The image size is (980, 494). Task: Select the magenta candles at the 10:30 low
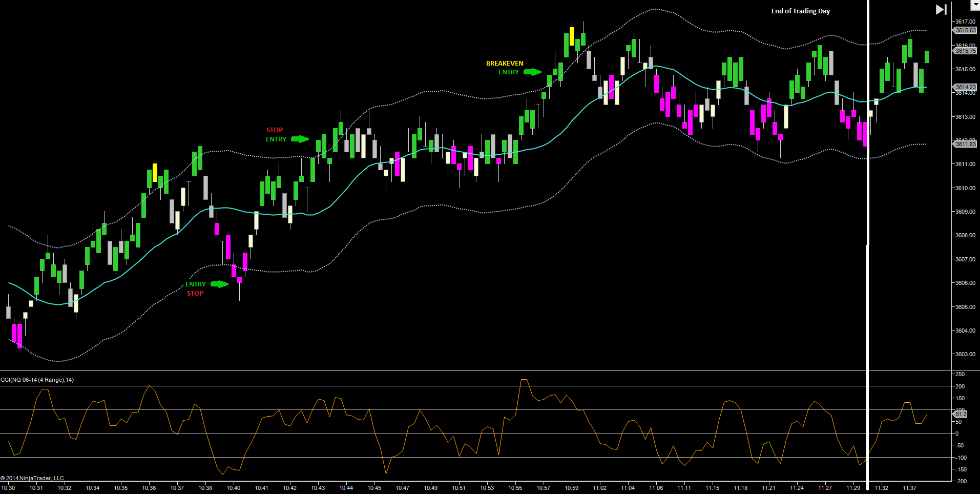click(17, 336)
